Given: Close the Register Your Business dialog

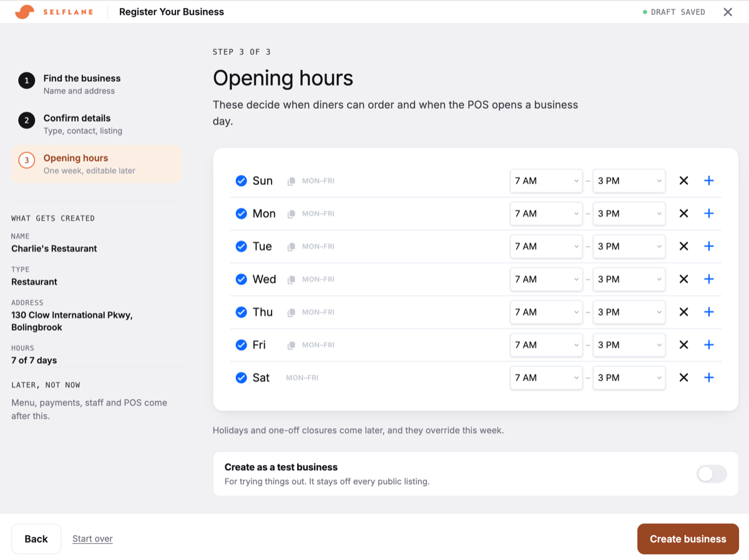Looking at the screenshot, I should [x=727, y=12].
